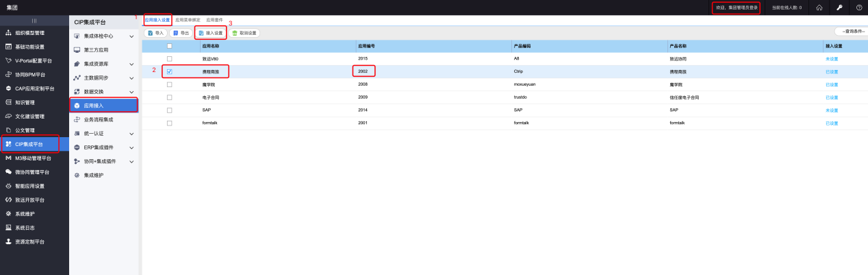Click the 接入设置 toolbar button
The image size is (868, 275).
pyautogui.click(x=210, y=33)
